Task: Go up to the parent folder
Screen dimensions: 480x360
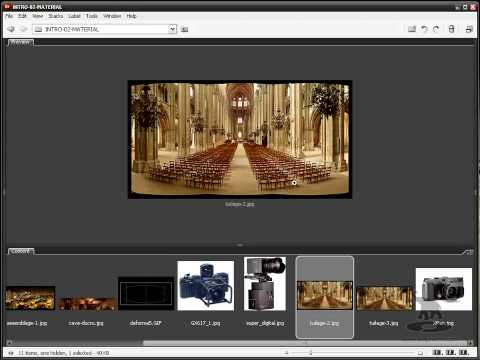Action: (184, 29)
